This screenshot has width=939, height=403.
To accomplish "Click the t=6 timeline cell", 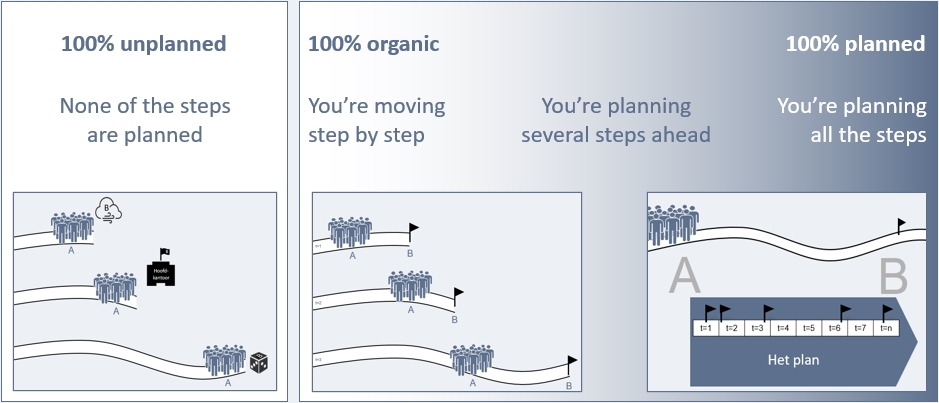I will click(835, 328).
